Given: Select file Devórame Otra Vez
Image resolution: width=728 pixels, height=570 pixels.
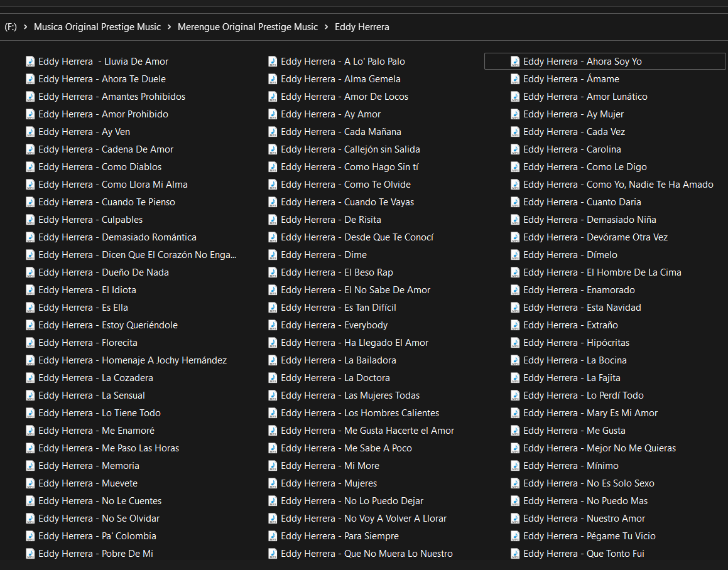Looking at the screenshot, I should coord(590,237).
